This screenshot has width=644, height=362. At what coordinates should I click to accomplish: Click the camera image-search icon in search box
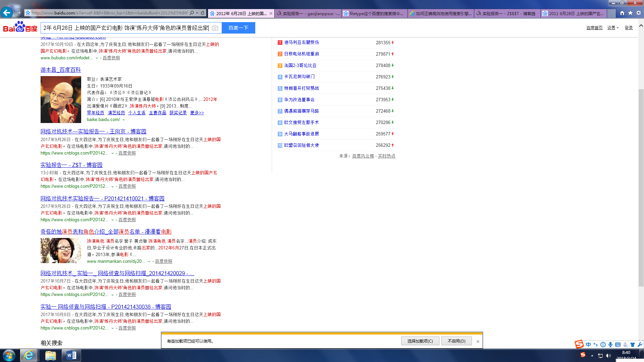point(215,28)
